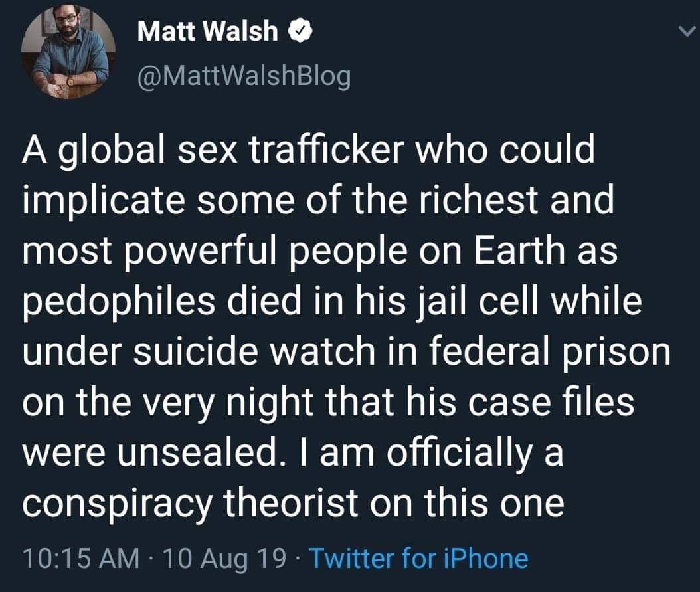700x592 pixels.
Task: Click the "Twitter for iPhone" source link
Action: point(418,559)
